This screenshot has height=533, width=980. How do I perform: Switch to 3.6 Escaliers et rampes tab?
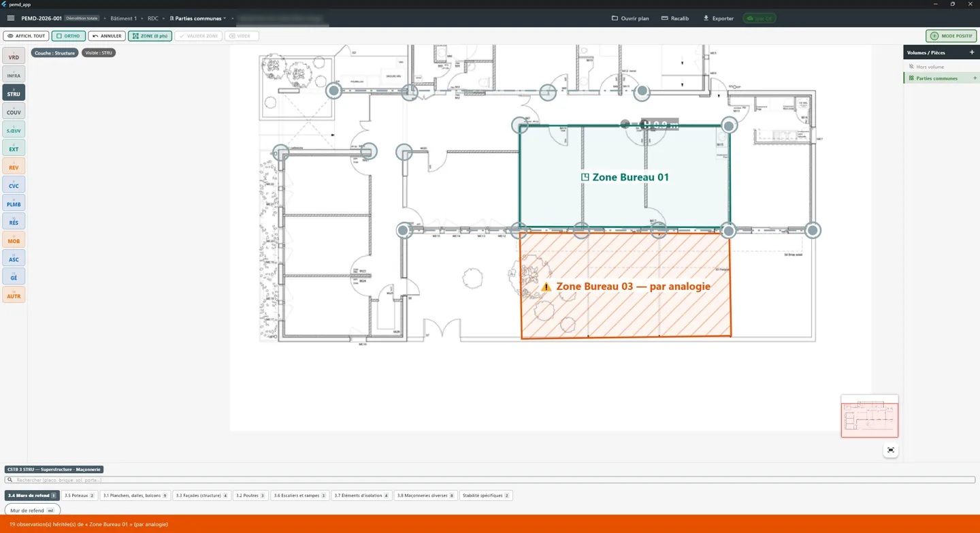pyautogui.click(x=299, y=496)
